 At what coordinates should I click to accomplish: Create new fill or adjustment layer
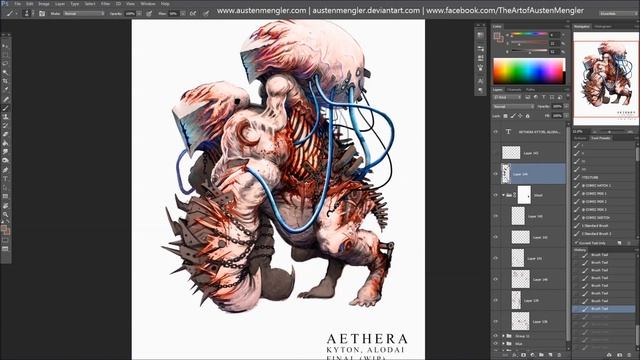532,355
